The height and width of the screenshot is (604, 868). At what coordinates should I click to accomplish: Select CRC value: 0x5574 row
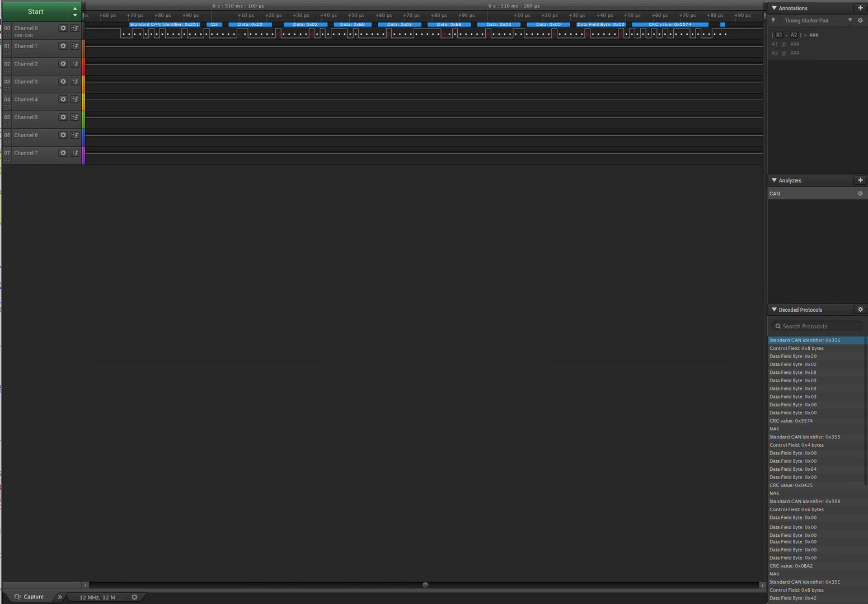pyautogui.click(x=817, y=421)
